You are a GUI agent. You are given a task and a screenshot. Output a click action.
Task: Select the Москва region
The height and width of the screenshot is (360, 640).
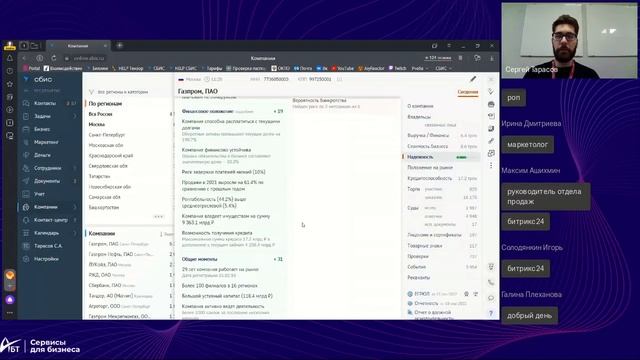click(x=97, y=124)
